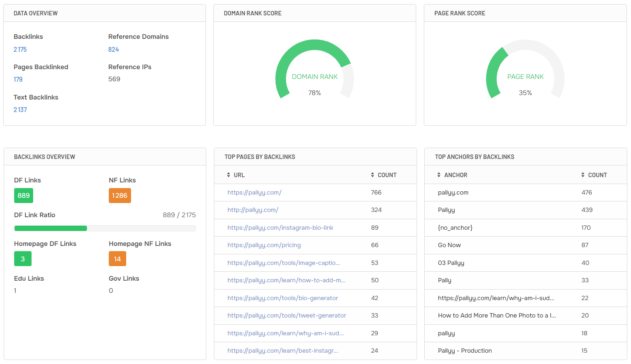Open the pallyy.com/pricing page URL

tap(264, 245)
